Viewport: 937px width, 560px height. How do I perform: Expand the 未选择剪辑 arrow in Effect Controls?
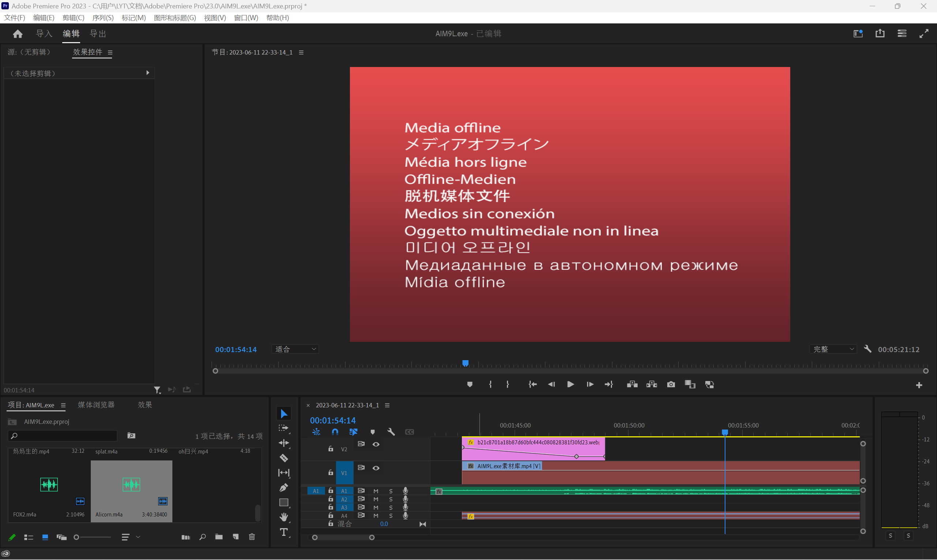tap(148, 72)
